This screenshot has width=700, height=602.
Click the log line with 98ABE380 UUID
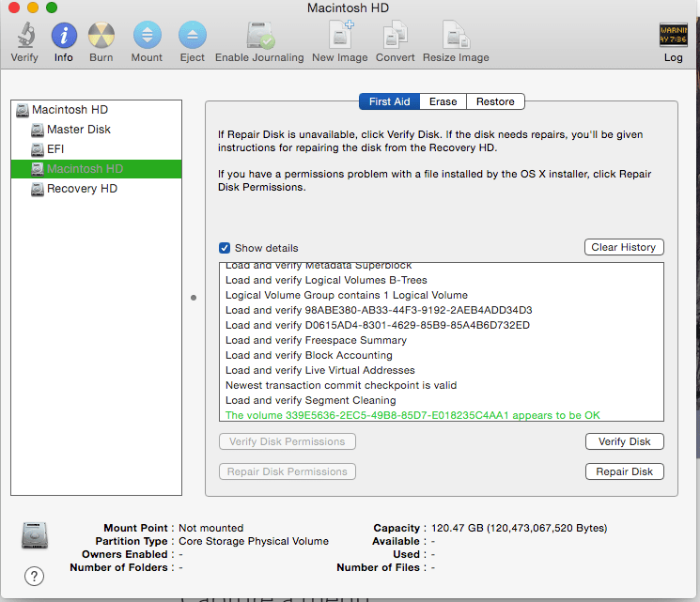(x=379, y=310)
